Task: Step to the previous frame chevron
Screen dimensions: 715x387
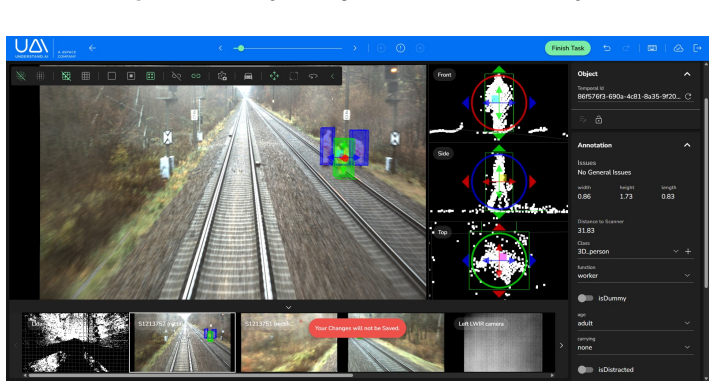Action: click(220, 48)
